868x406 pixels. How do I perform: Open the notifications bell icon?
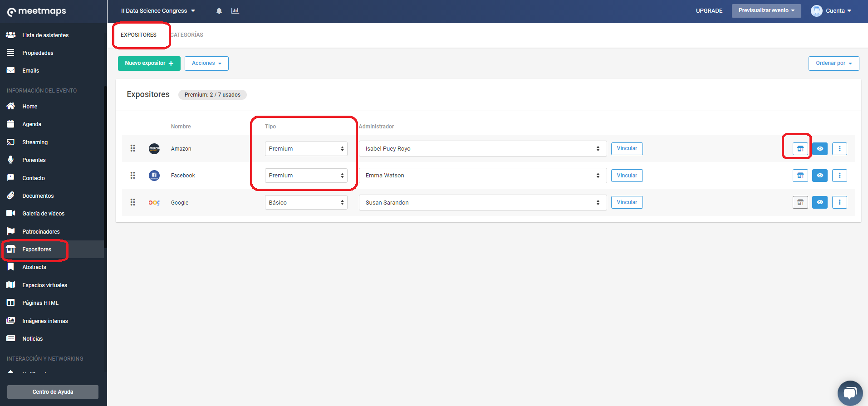[x=219, y=11]
